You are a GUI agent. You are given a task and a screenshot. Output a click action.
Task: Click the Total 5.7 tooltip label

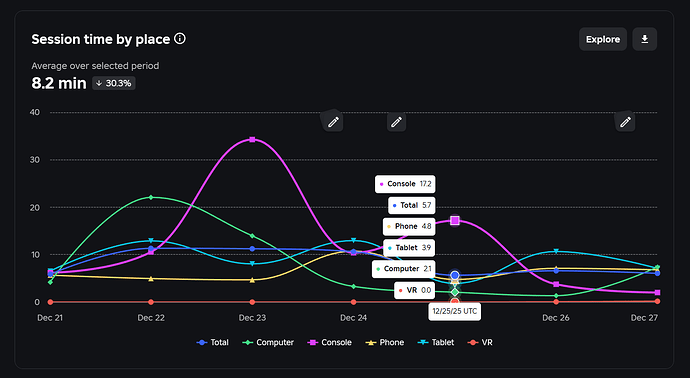point(412,205)
